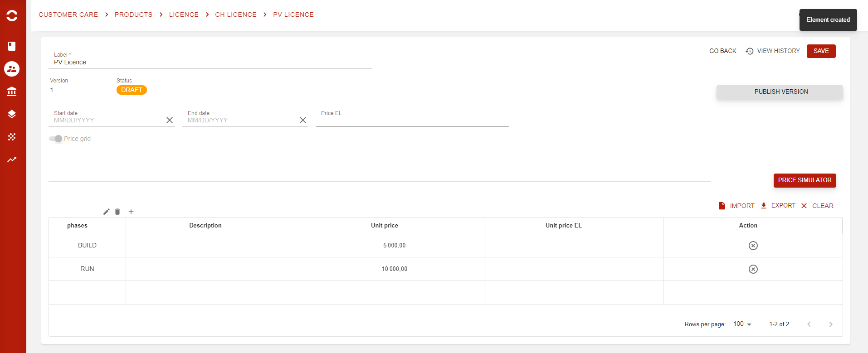Viewport: 868px width, 353px height.
Task: Toggle the Price grid switch
Action: click(56, 139)
